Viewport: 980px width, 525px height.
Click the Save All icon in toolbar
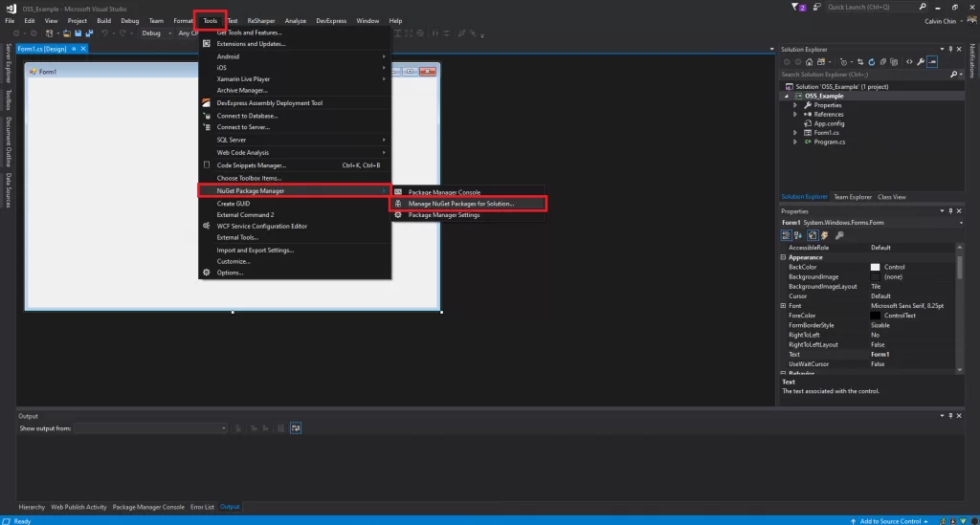coord(89,33)
